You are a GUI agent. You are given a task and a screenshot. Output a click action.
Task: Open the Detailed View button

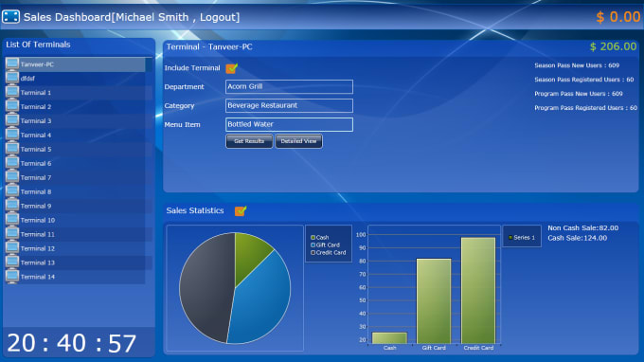click(298, 141)
